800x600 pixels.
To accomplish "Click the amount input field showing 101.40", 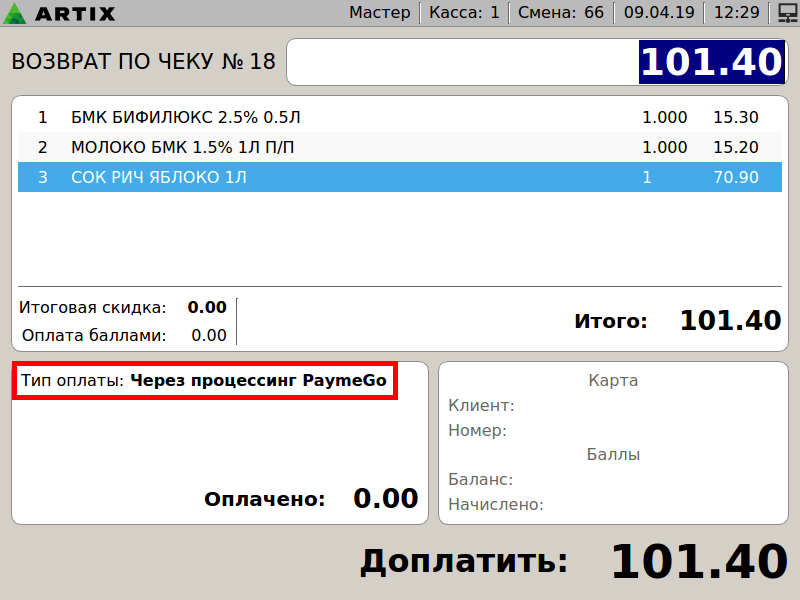I will pyautogui.click(x=536, y=63).
